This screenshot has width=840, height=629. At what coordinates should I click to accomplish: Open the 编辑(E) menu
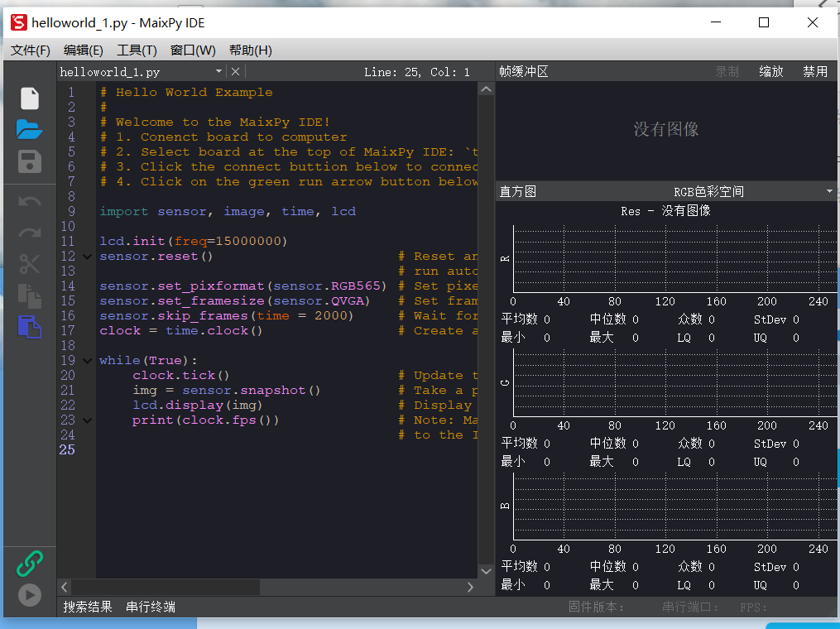pyautogui.click(x=83, y=50)
